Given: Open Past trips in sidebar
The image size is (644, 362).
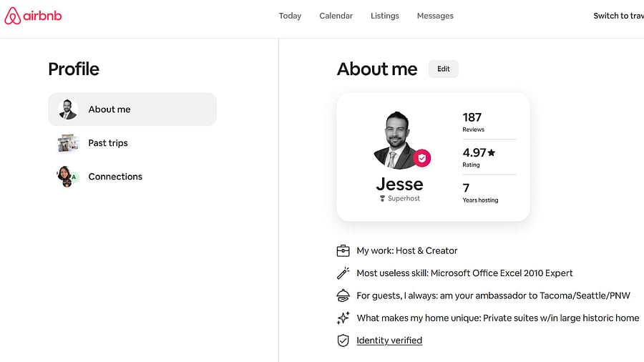Looking at the screenshot, I should coord(132,143).
